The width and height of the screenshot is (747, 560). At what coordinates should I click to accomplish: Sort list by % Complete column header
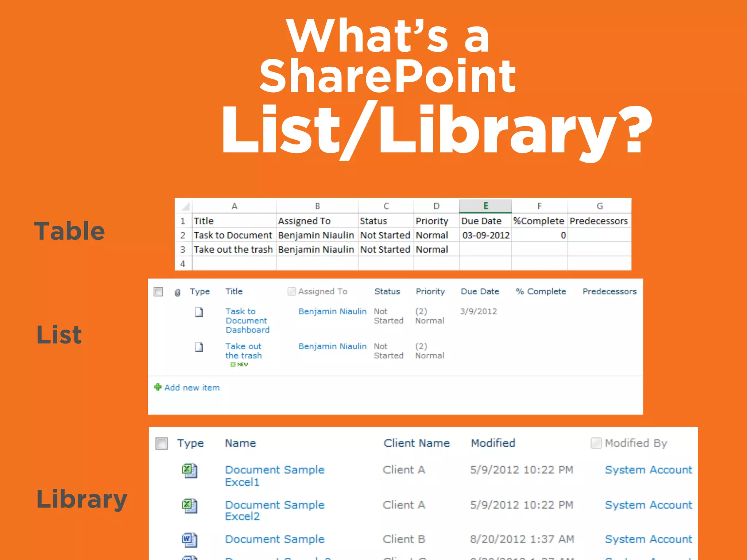[541, 291]
